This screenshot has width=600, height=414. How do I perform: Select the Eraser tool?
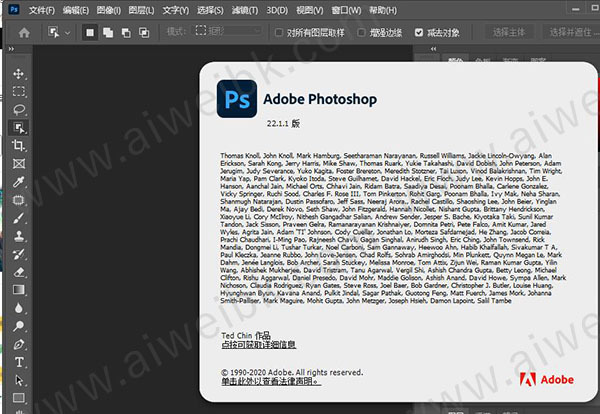[x=18, y=272]
